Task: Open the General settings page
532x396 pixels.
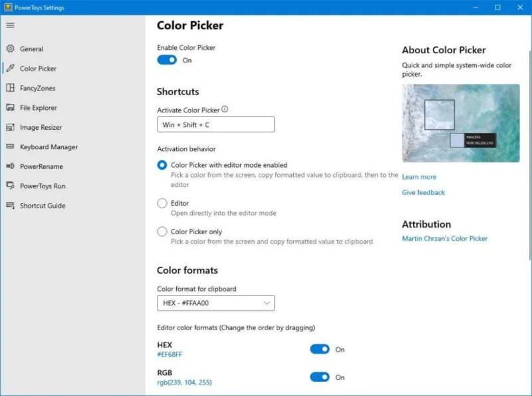Action: coord(31,49)
